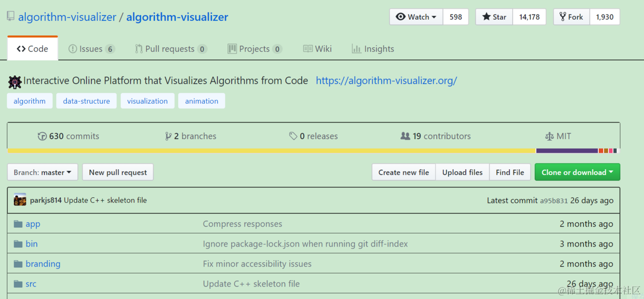This screenshot has width=644, height=299.
Task: Click the repository book icon beside algorithm-visualizer
Action: [x=11, y=17]
